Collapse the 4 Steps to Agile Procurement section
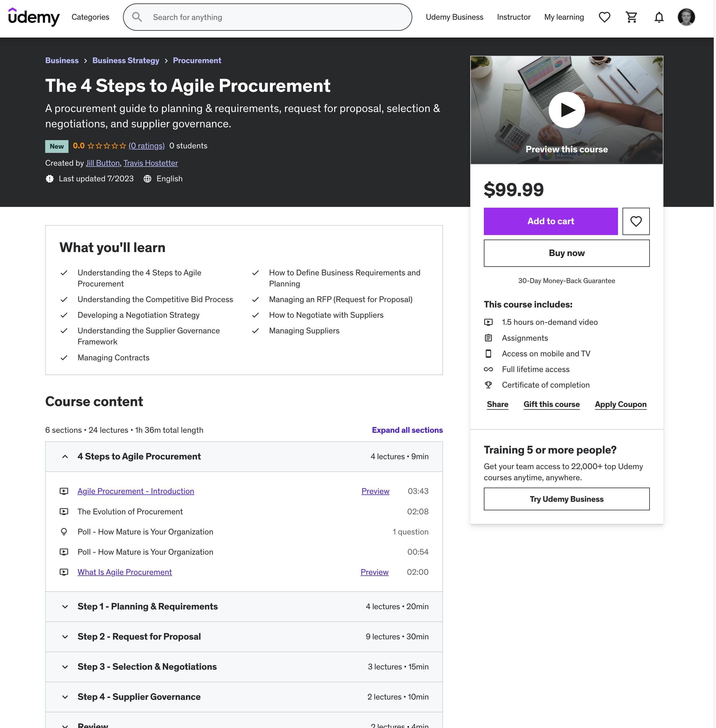 [x=65, y=456]
